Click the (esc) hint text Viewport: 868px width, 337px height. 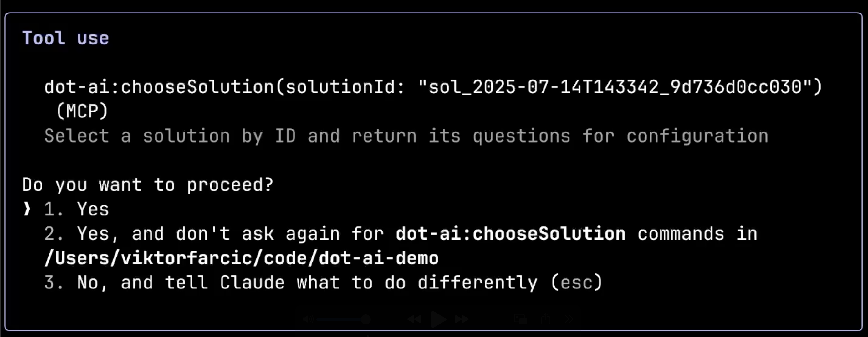coord(577,283)
